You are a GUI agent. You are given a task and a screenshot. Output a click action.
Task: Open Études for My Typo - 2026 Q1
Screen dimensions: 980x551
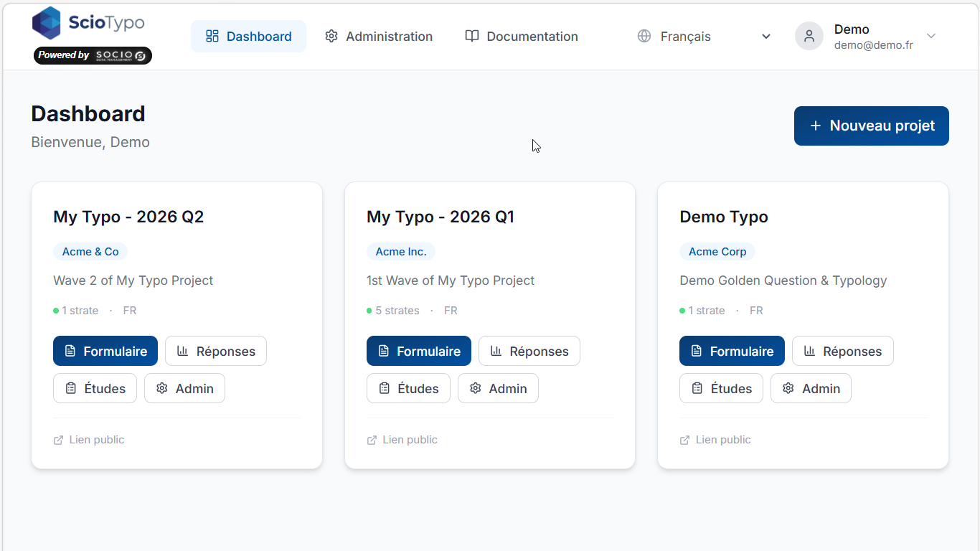coord(408,388)
